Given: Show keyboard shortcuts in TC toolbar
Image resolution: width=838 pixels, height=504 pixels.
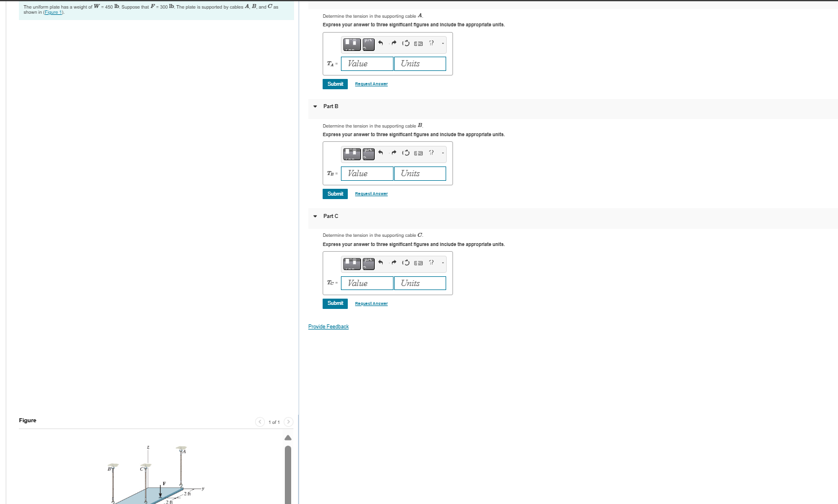Looking at the screenshot, I should click(419, 263).
